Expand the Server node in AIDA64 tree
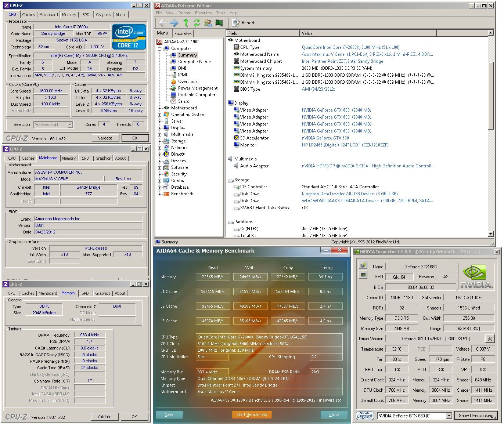Image resolution: width=504 pixels, height=424 pixels. 160,122
